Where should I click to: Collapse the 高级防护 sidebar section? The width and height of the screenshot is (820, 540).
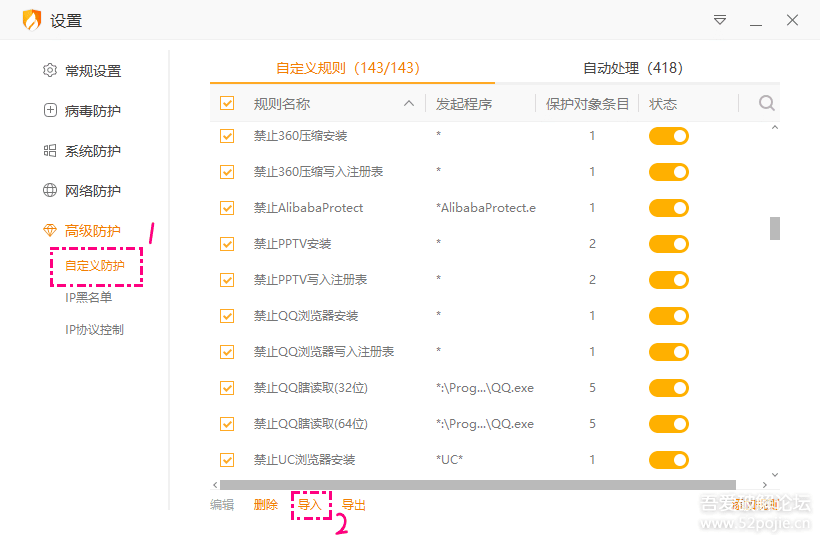(x=93, y=231)
